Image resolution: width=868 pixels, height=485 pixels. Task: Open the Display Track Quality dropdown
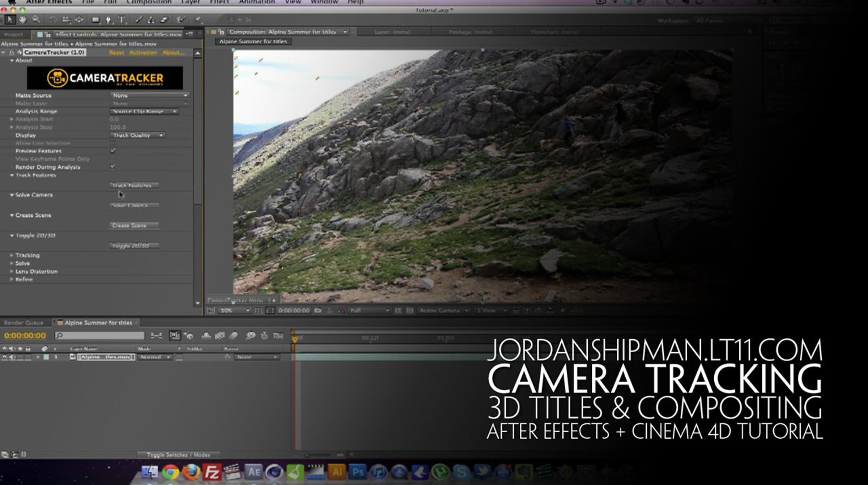point(138,135)
